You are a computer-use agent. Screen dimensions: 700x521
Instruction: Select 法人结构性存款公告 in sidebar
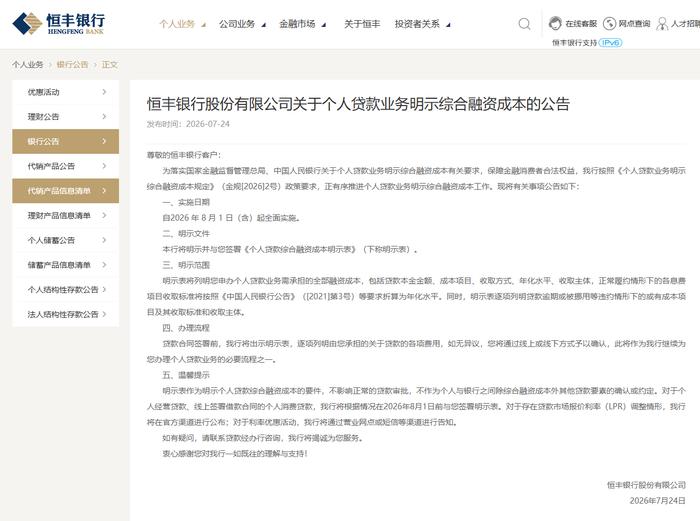(x=66, y=314)
